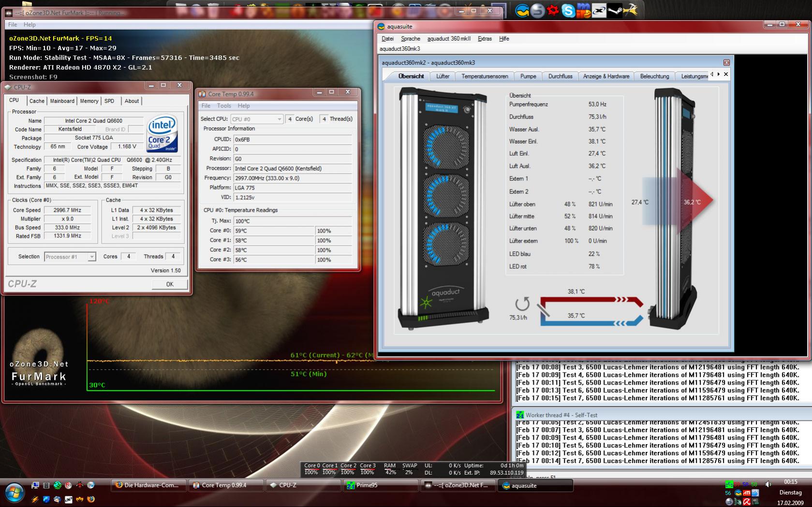Image resolution: width=812 pixels, height=507 pixels.
Task: Click the aquasuite window title bar icon
Action: click(x=382, y=27)
